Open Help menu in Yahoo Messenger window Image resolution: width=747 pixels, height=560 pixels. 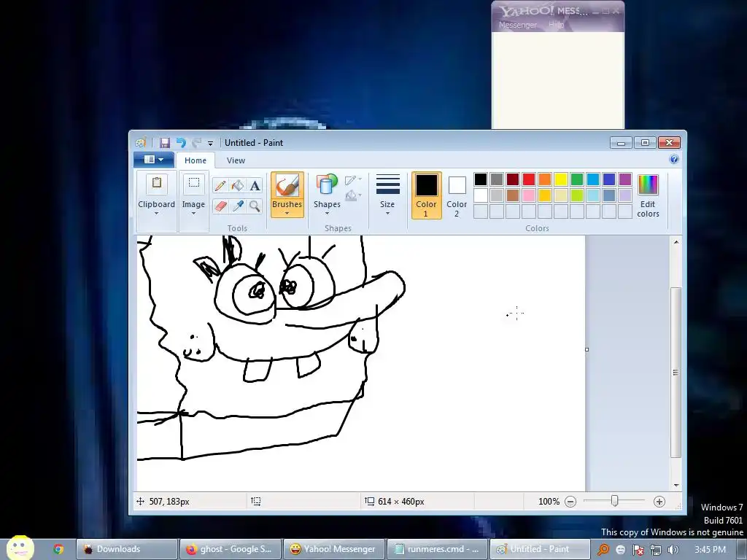click(556, 24)
